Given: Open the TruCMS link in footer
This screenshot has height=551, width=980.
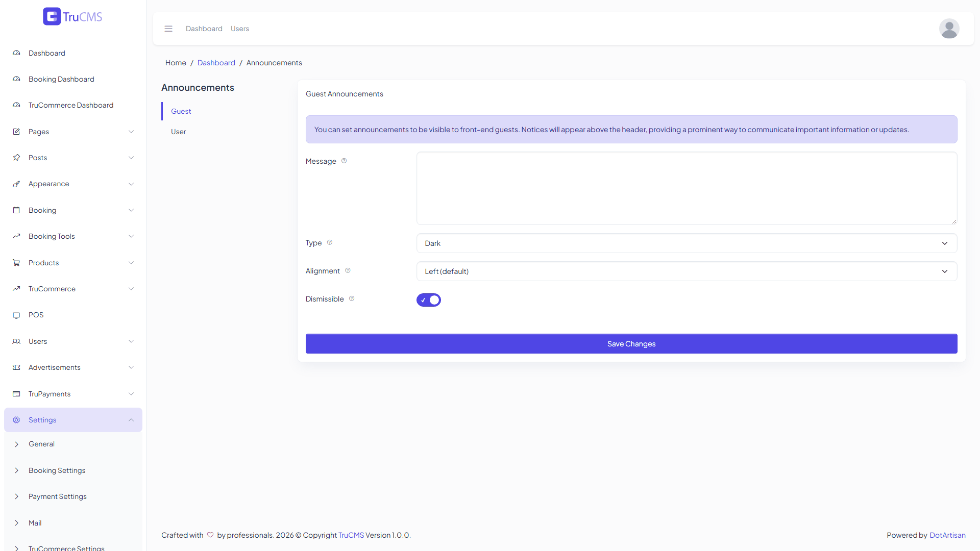Looking at the screenshot, I should (x=351, y=535).
